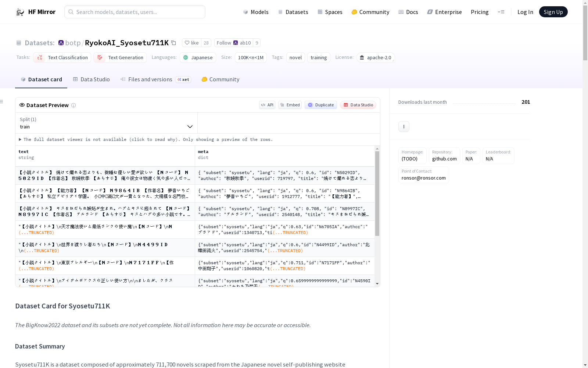The width and height of the screenshot is (588, 368).
Task: Open Docs in the top navigation
Action: 408,12
